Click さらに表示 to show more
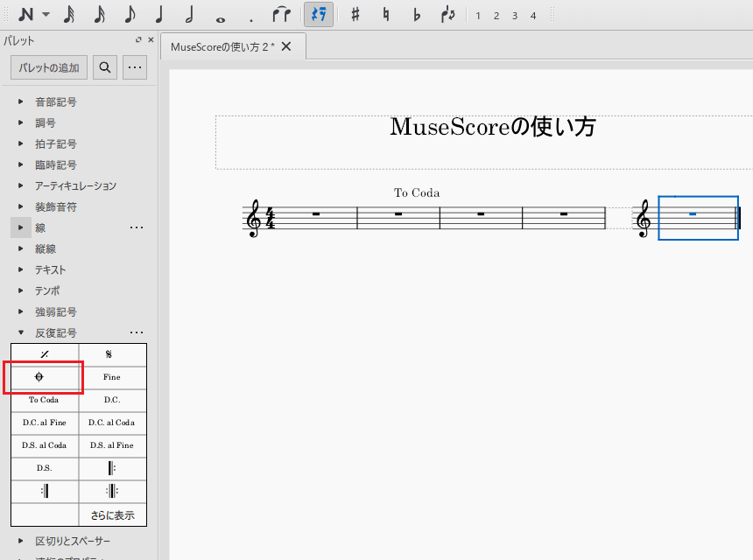This screenshot has width=753, height=560. pos(112,515)
